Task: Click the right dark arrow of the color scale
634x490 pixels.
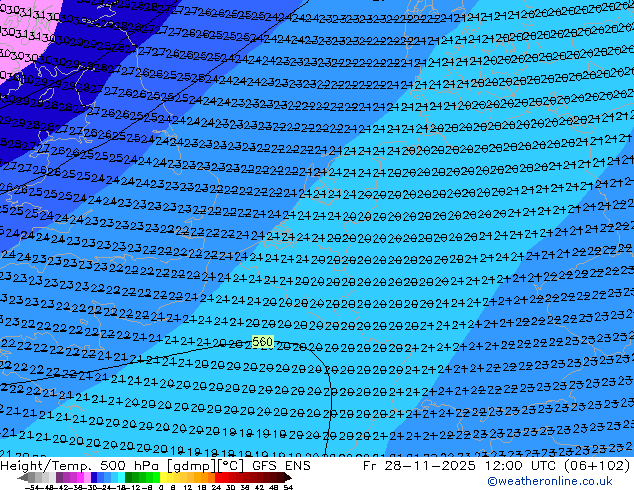Action: click(288, 477)
